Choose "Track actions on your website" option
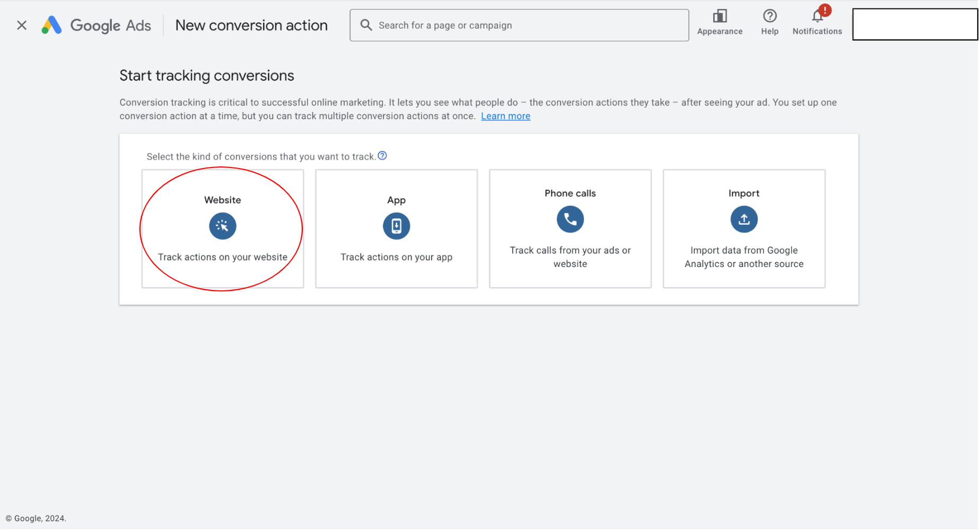 (222, 258)
